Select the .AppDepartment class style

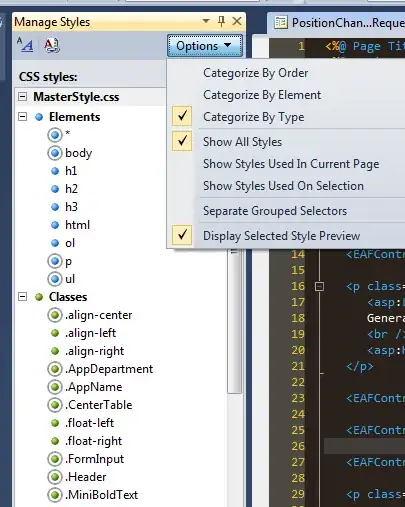(x=109, y=369)
